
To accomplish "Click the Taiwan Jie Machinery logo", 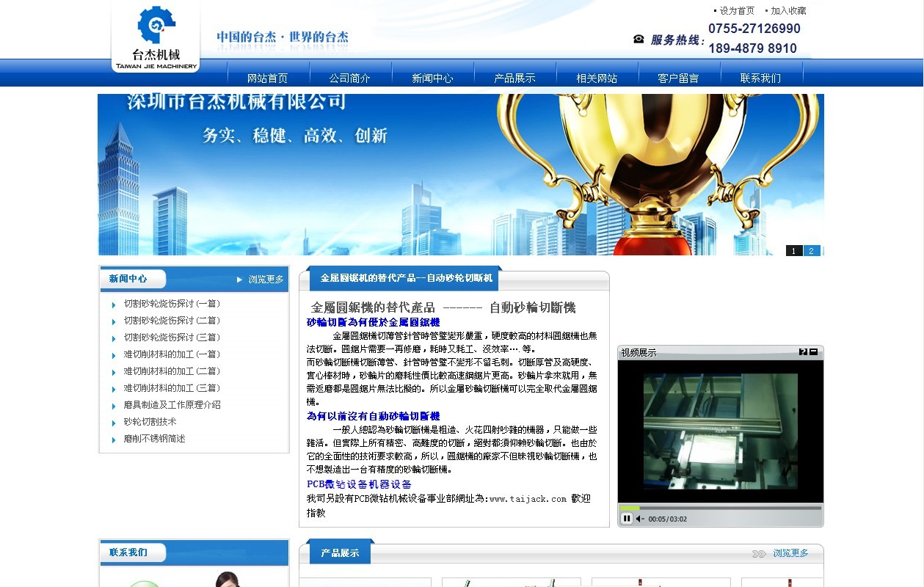I will click(156, 37).
